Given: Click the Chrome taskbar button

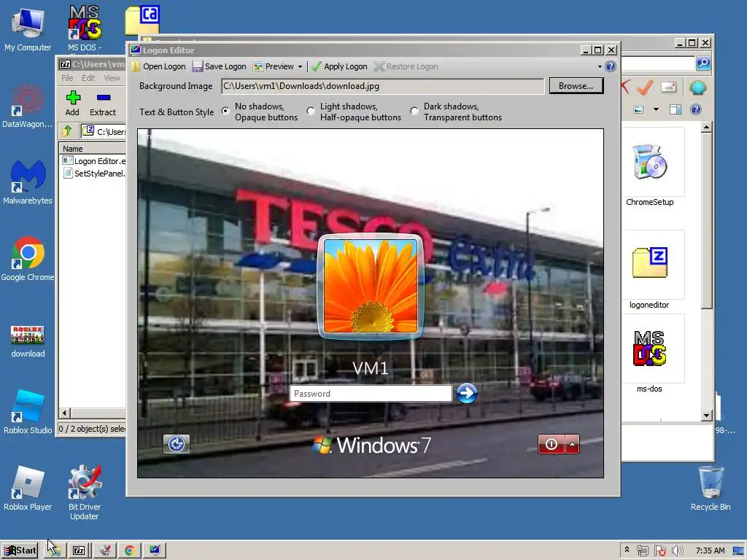Looking at the screenshot, I should (130, 551).
